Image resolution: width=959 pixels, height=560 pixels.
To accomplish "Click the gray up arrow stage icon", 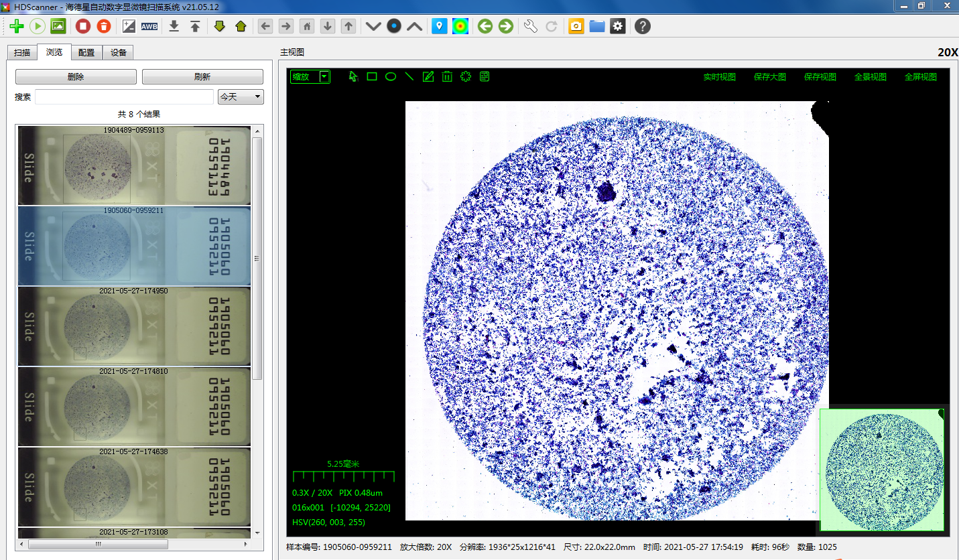I will click(348, 26).
